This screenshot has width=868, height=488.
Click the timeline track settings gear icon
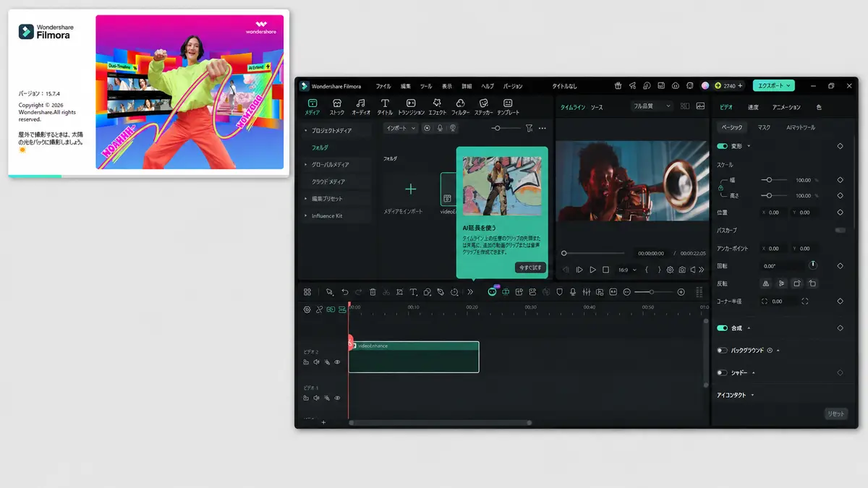coord(307,309)
